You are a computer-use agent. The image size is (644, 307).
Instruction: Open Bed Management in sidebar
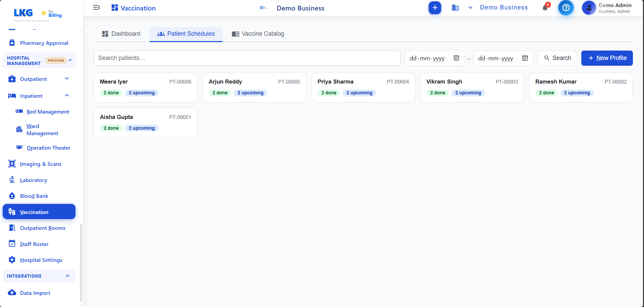point(48,112)
